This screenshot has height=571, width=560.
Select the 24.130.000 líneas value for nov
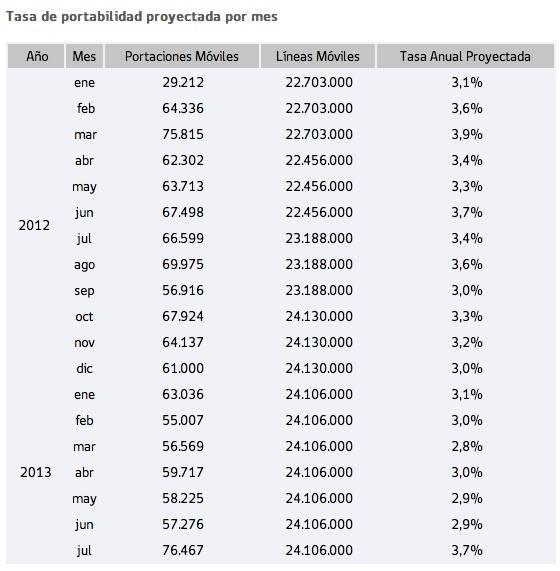click(x=319, y=342)
